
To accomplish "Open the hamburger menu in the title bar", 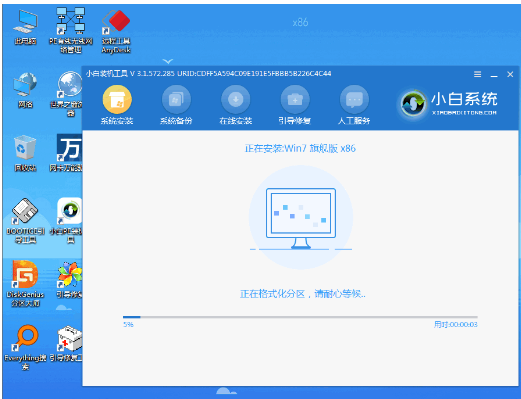I will click(x=477, y=74).
